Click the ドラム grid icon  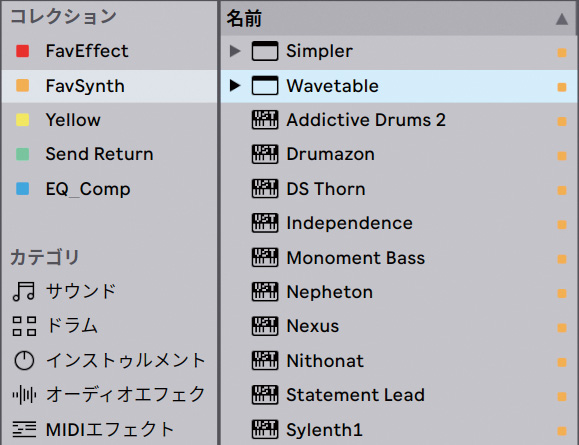click(x=24, y=326)
